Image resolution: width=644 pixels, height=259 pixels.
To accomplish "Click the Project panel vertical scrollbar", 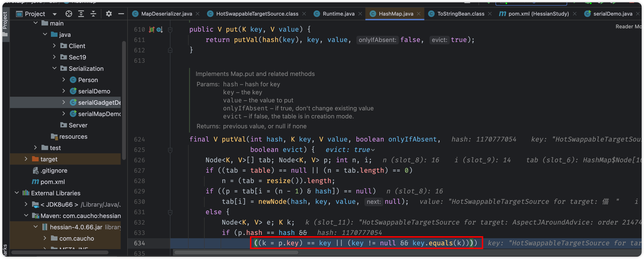I will [x=124, y=100].
